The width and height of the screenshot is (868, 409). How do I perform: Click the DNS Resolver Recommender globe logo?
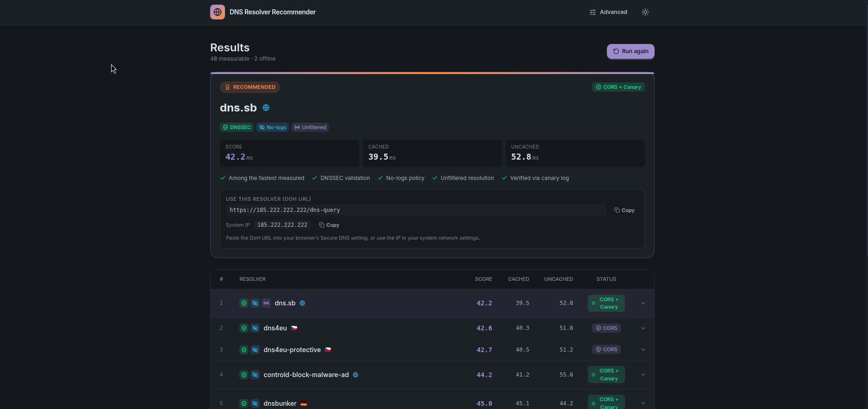(218, 12)
